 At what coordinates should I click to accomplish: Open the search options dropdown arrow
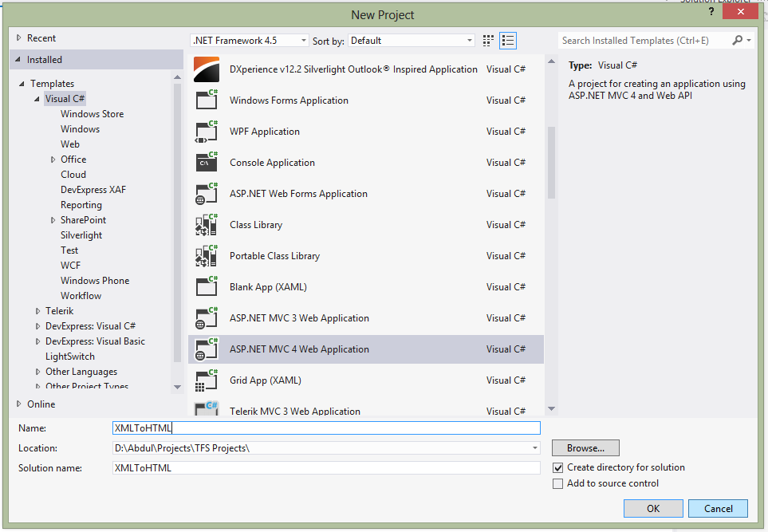coord(749,41)
